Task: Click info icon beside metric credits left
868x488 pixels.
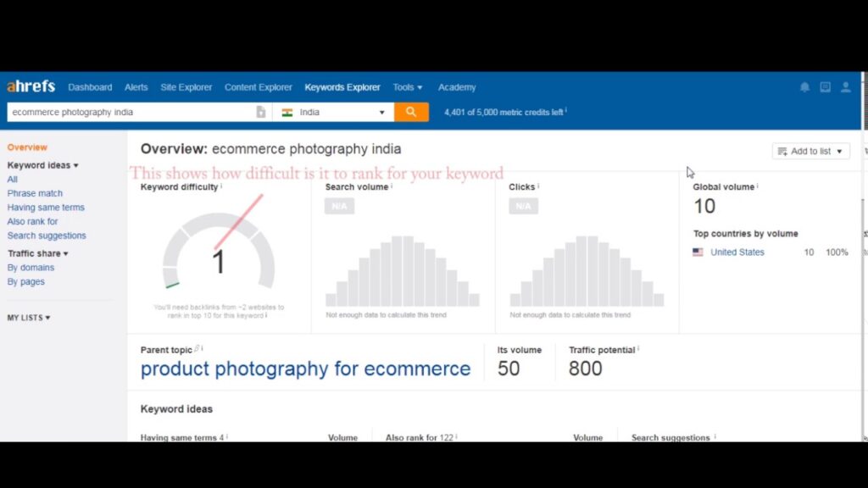Action: point(565,111)
